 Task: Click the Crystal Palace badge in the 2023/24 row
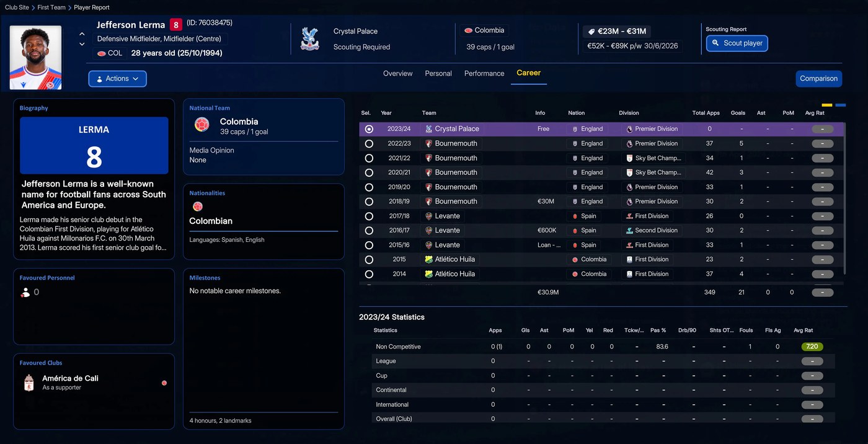tap(428, 129)
